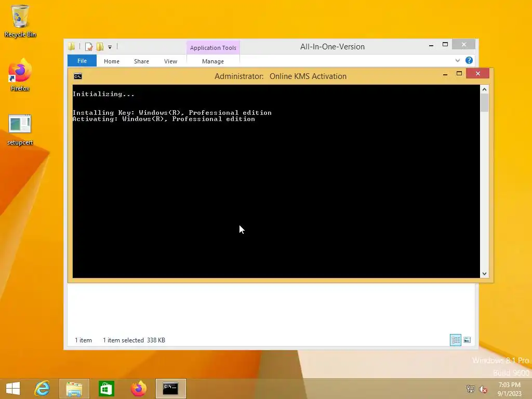This screenshot has height=399, width=532.
Task: Select the command prompt taskbar button
Action: click(170, 389)
